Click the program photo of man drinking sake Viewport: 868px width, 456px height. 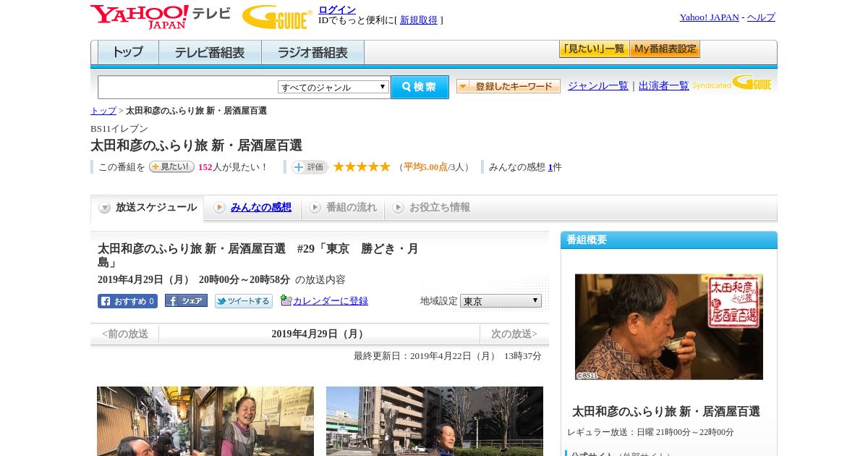point(669,327)
